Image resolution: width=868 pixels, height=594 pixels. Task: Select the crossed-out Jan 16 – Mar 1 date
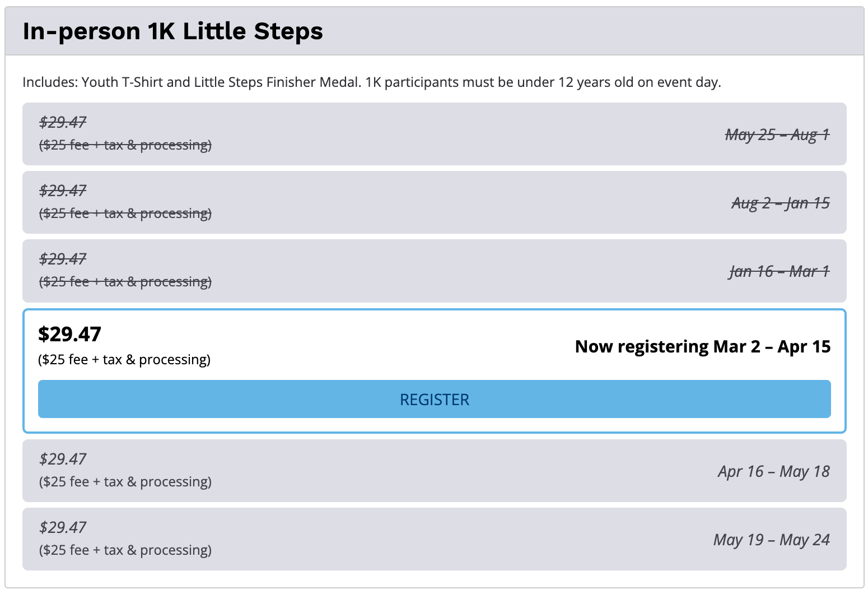click(x=779, y=271)
